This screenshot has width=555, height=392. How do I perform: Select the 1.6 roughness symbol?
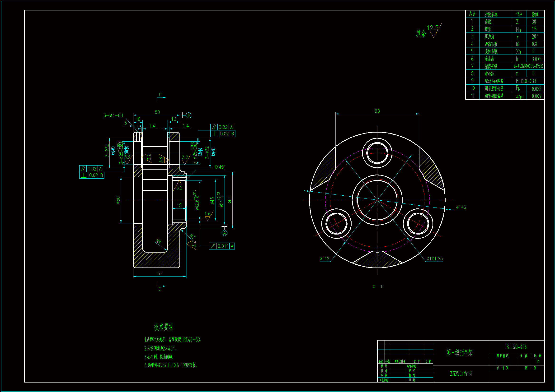point(208,216)
